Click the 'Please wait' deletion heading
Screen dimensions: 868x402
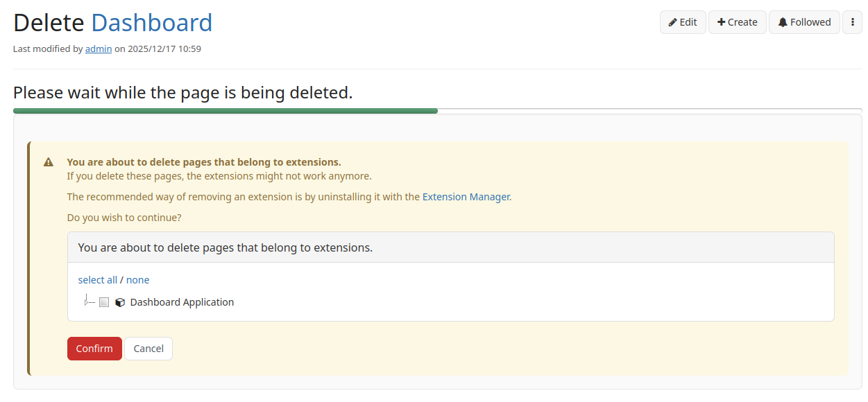182,92
